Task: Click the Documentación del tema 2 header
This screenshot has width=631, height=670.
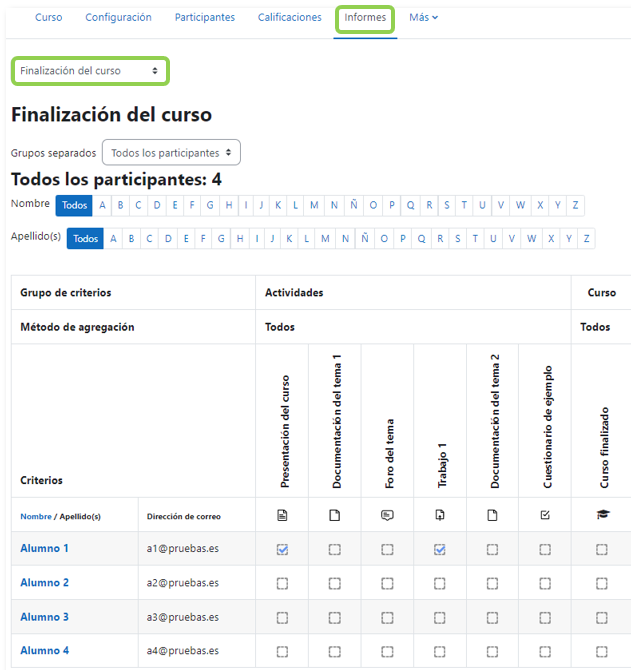Action: [x=495, y=421]
